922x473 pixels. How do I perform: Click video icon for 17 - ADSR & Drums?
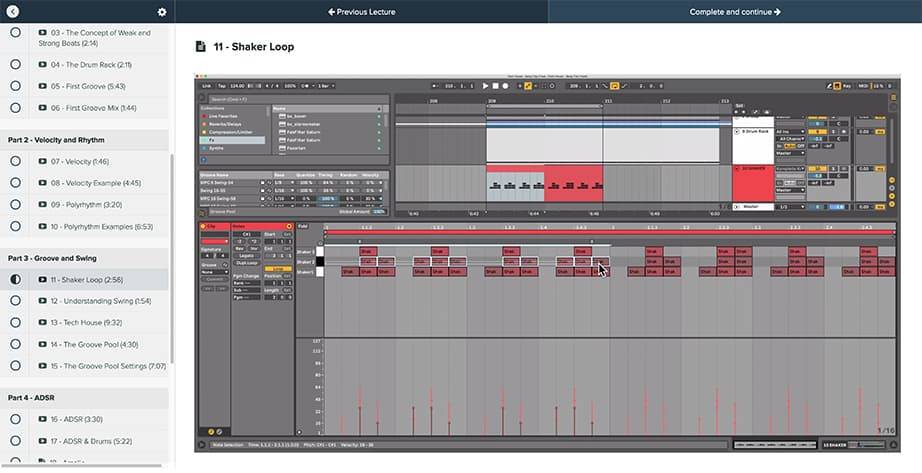click(x=42, y=441)
